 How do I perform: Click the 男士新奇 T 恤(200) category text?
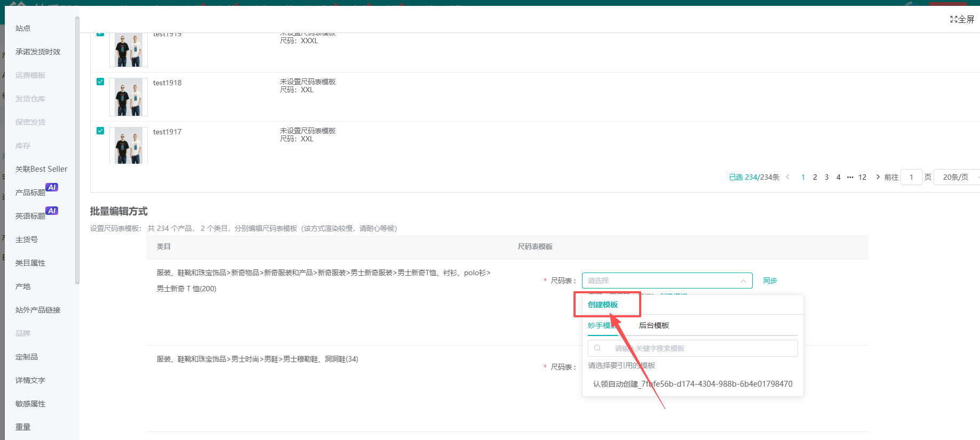[x=187, y=289]
